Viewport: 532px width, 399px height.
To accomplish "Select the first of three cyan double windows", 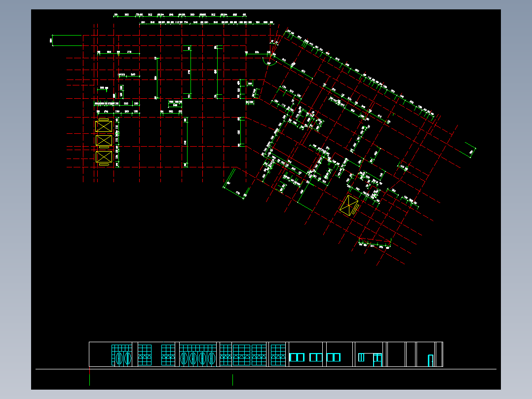I will [x=297, y=357].
